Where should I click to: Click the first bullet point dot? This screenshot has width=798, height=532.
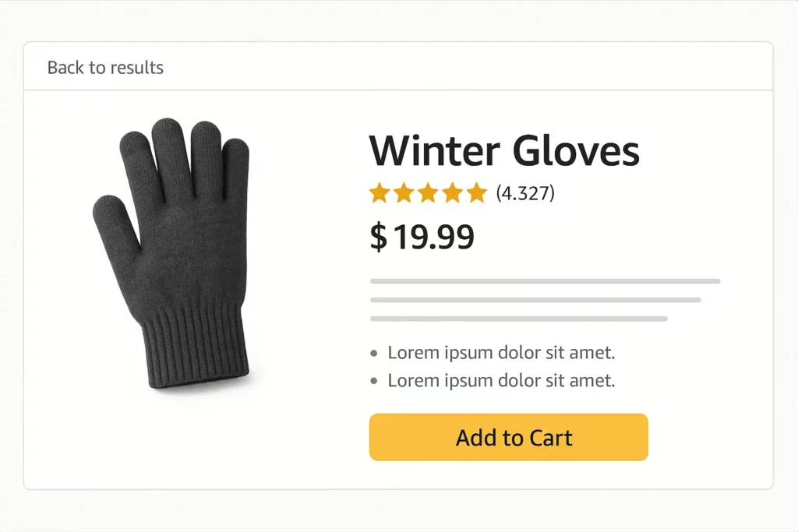coord(375,354)
